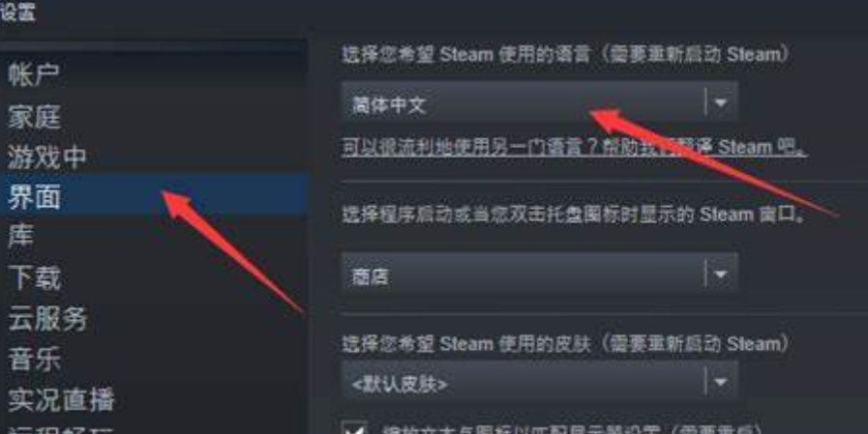Expand the 商店 startup window dropdown
The image size is (868, 434).
click(x=539, y=275)
